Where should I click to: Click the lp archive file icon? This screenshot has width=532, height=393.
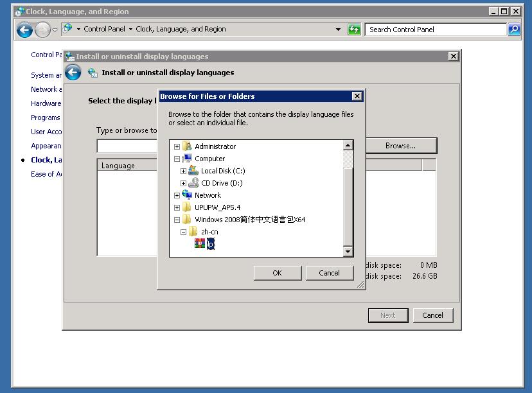(200, 243)
